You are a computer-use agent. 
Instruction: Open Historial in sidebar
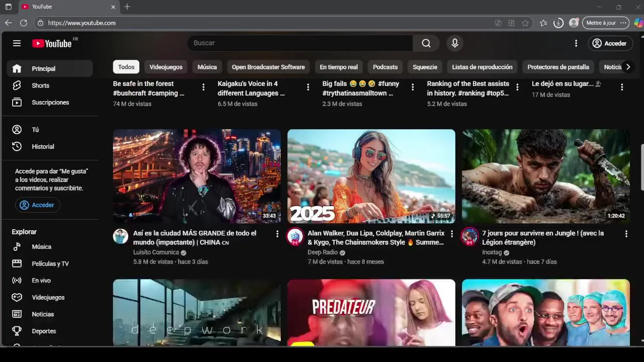50,146
